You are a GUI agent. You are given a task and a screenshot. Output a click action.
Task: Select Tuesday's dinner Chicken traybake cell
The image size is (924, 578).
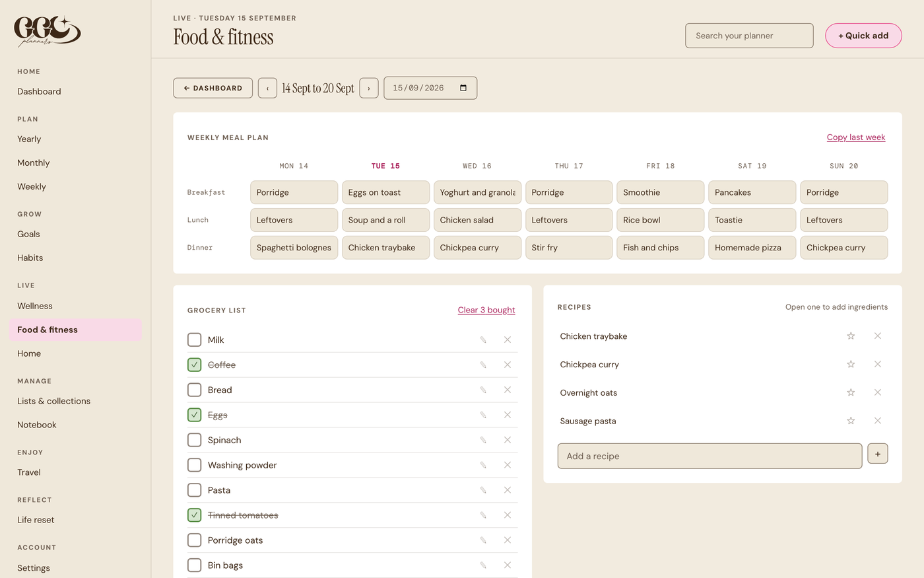point(385,248)
